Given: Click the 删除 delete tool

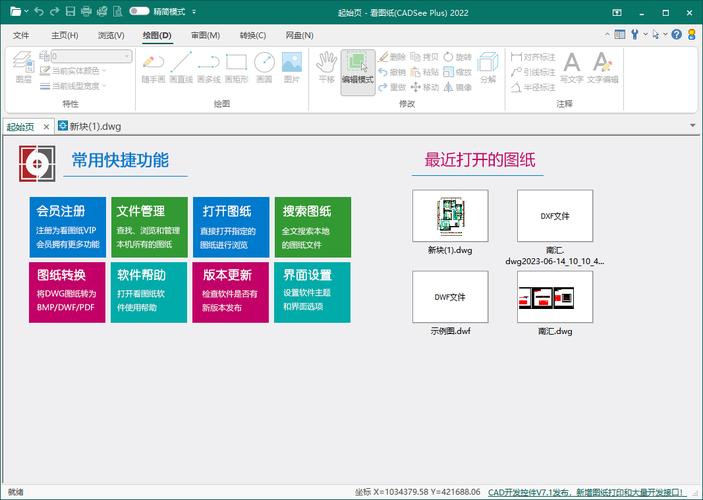Looking at the screenshot, I should pyautogui.click(x=392, y=57).
